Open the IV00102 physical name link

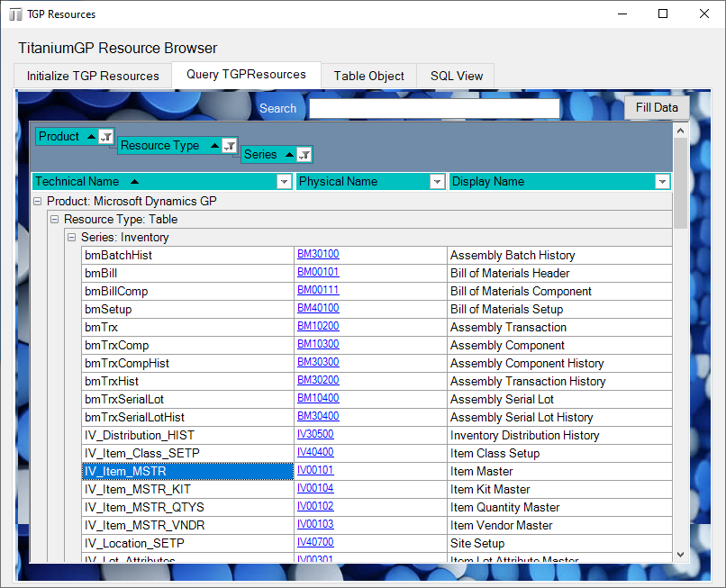(315, 506)
